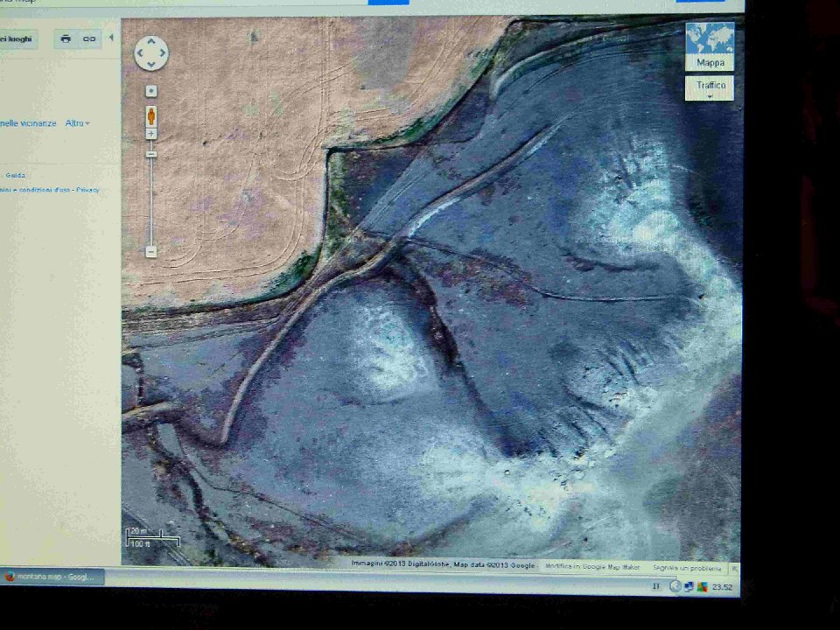Expand the Altro dropdown menu
The width and height of the screenshot is (840, 630).
coord(77,123)
